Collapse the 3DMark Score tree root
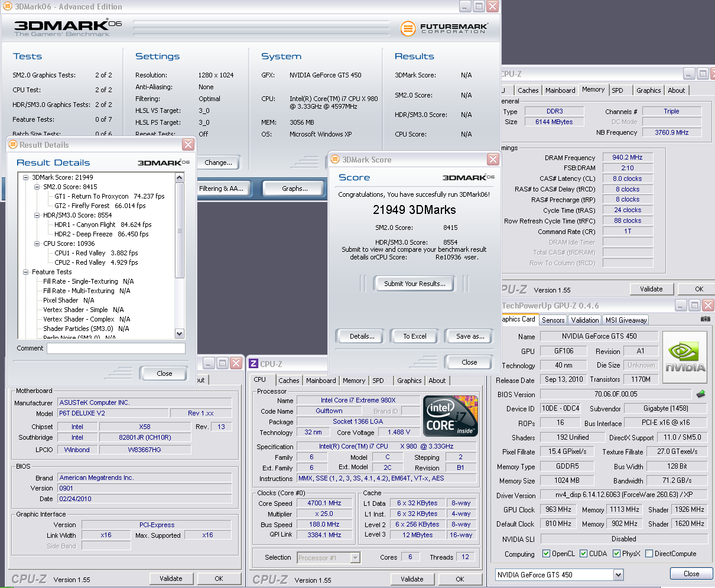This screenshot has width=715, height=588. click(x=27, y=177)
